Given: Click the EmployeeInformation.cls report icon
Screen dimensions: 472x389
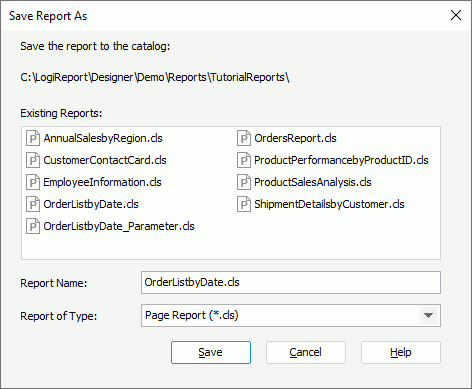Looking at the screenshot, I should tap(33, 182).
